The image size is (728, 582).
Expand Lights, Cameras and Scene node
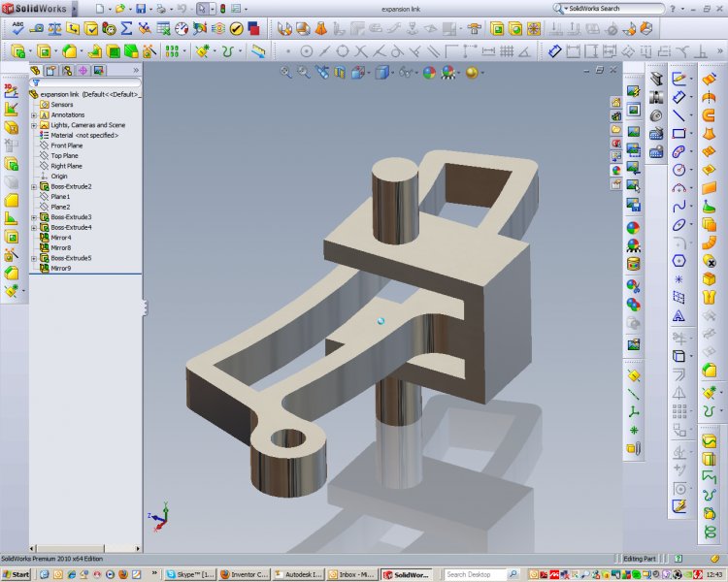point(34,125)
